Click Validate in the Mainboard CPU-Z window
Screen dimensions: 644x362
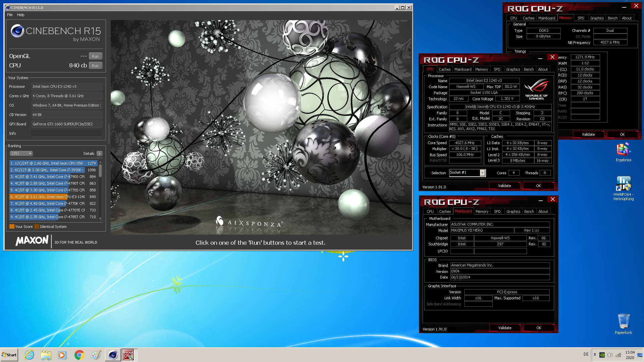pyautogui.click(x=505, y=328)
